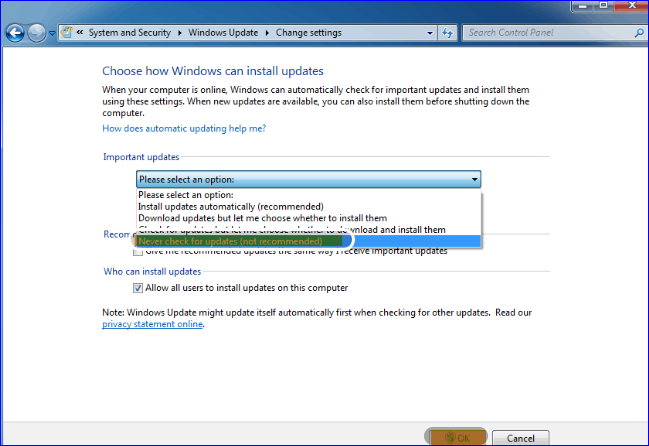
Task: Refresh the Control Panel page
Action: (447, 33)
